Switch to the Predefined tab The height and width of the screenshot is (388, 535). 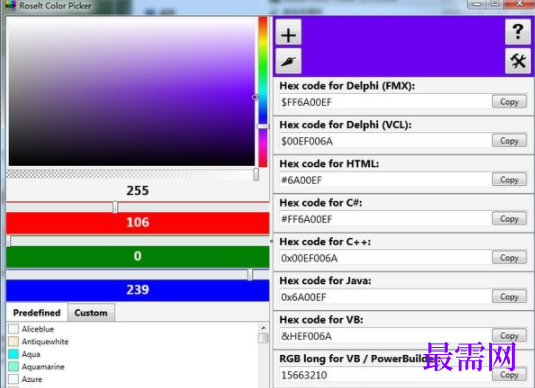[37, 313]
